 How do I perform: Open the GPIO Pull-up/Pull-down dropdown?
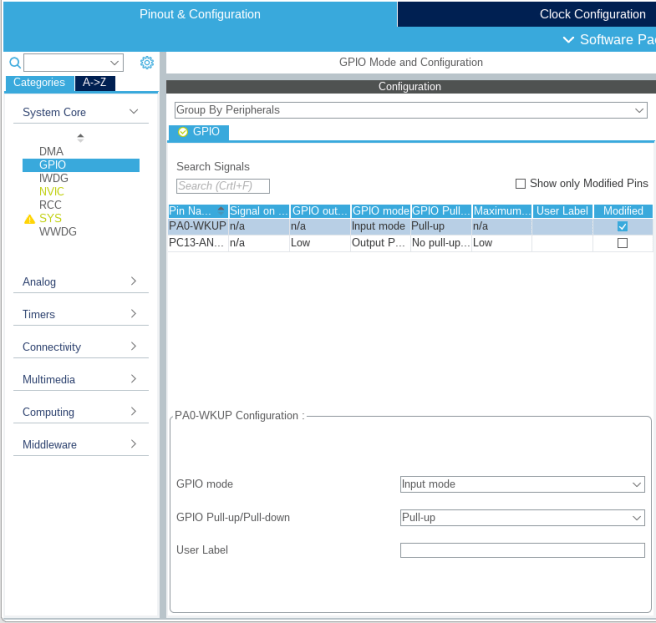pos(521,518)
